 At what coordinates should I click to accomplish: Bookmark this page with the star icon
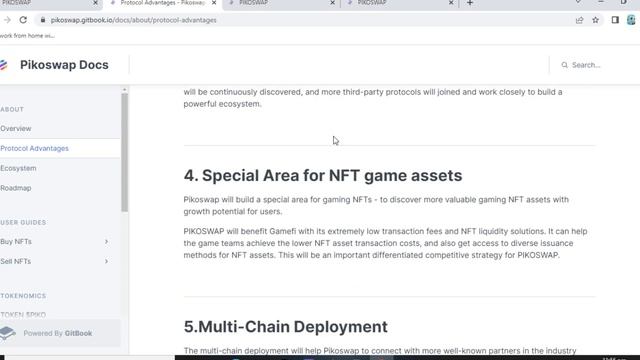596,20
